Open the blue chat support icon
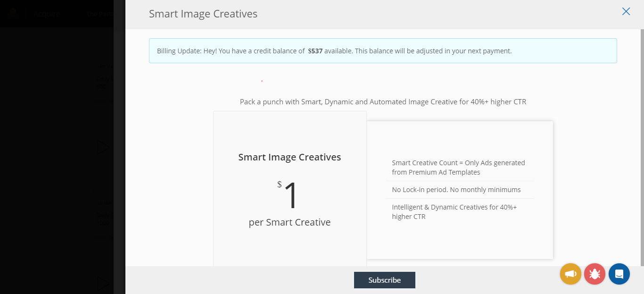The image size is (644, 294). [x=619, y=274]
